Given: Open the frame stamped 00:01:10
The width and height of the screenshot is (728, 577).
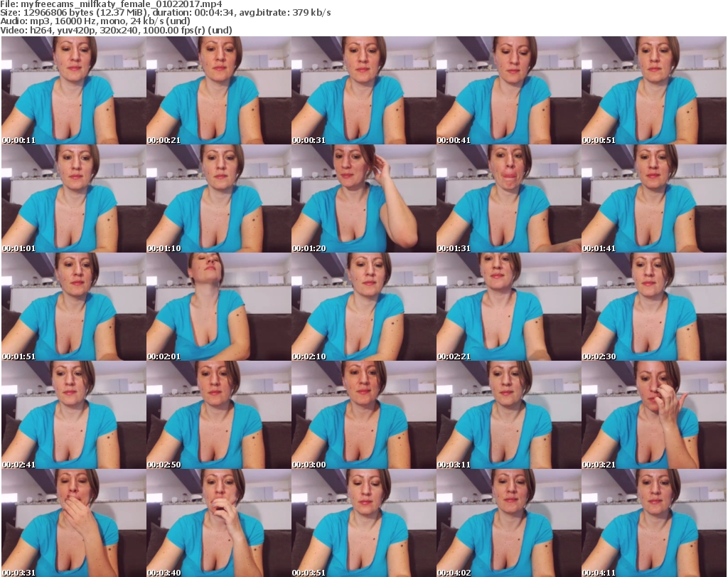Looking at the screenshot, I should [219, 198].
